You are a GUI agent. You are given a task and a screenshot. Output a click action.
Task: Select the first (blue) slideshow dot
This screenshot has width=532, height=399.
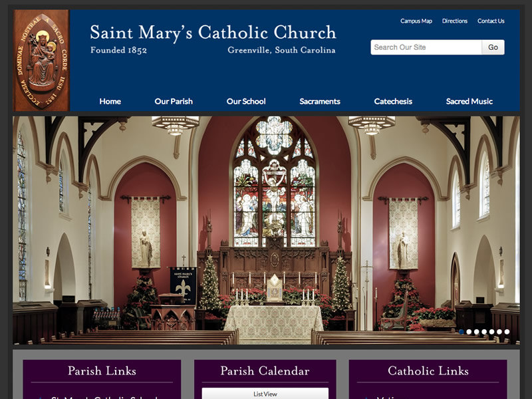462,331
